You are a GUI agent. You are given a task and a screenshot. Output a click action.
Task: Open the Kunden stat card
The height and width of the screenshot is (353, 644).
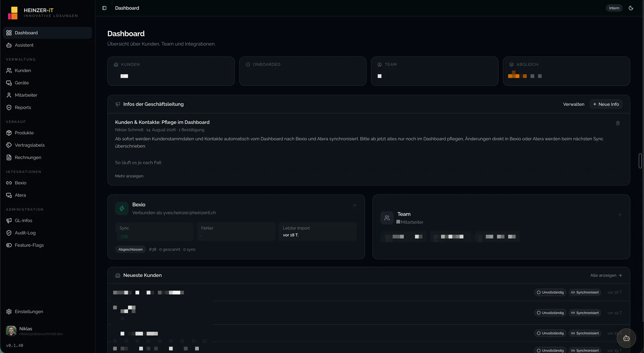pos(171,71)
